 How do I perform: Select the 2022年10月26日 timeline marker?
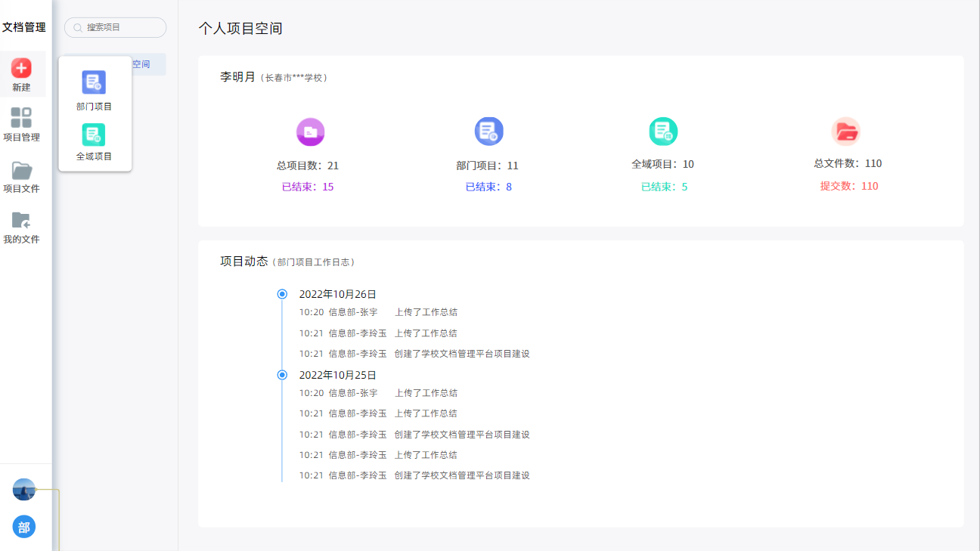pos(282,294)
